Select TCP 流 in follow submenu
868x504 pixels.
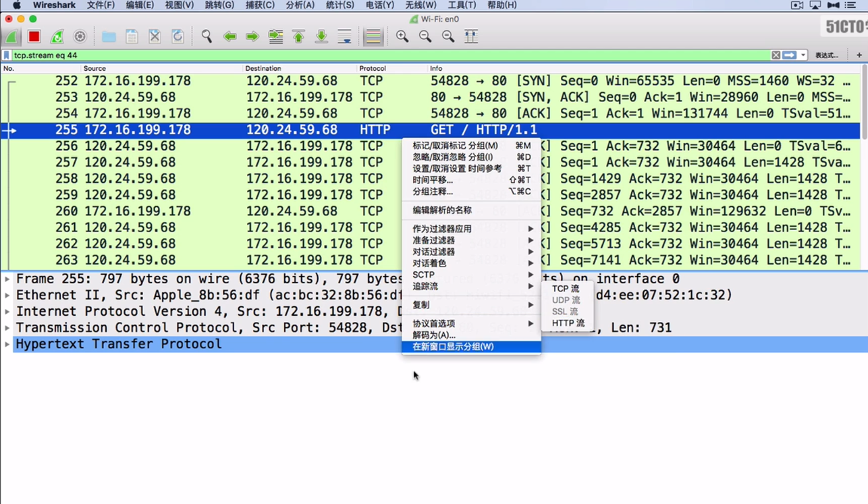pos(567,289)
